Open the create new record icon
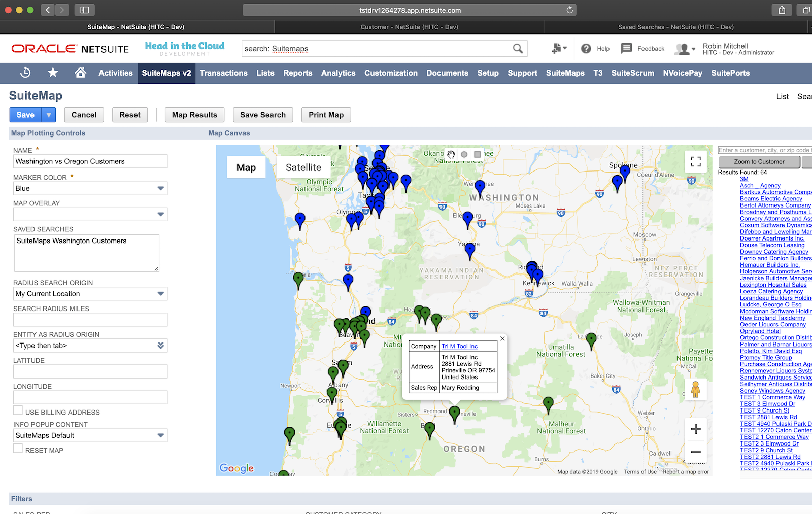The image size is (812, 514). click(x=559, y=49)
